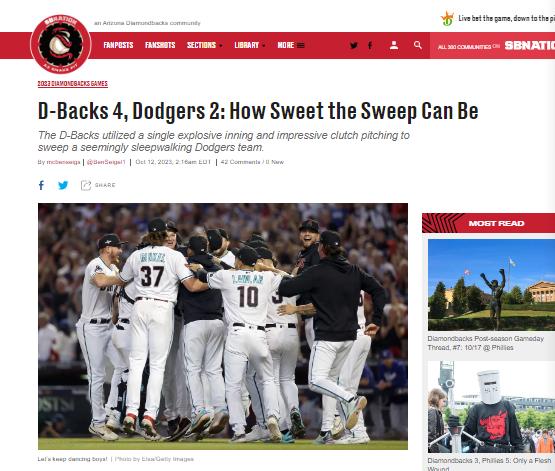Open the Rocky statue gameday thread thumbnail
This screenshot has height=471, width=555.
click(x=491, y=285)
